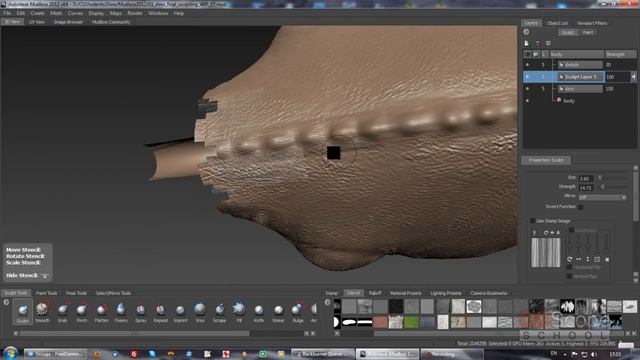Open the Mirror dropdown set to Off
The height and width of the screenshot is (360, 640).
(x=602, y=197)
